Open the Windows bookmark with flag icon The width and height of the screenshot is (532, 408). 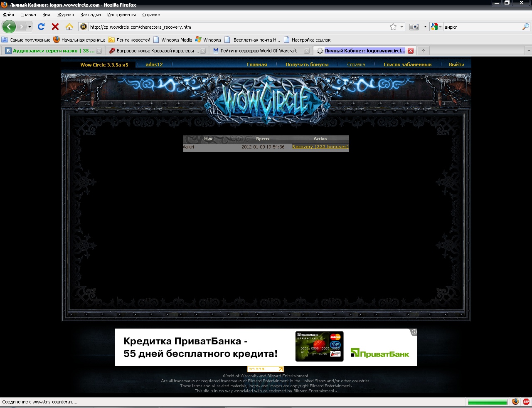point(208,40)
